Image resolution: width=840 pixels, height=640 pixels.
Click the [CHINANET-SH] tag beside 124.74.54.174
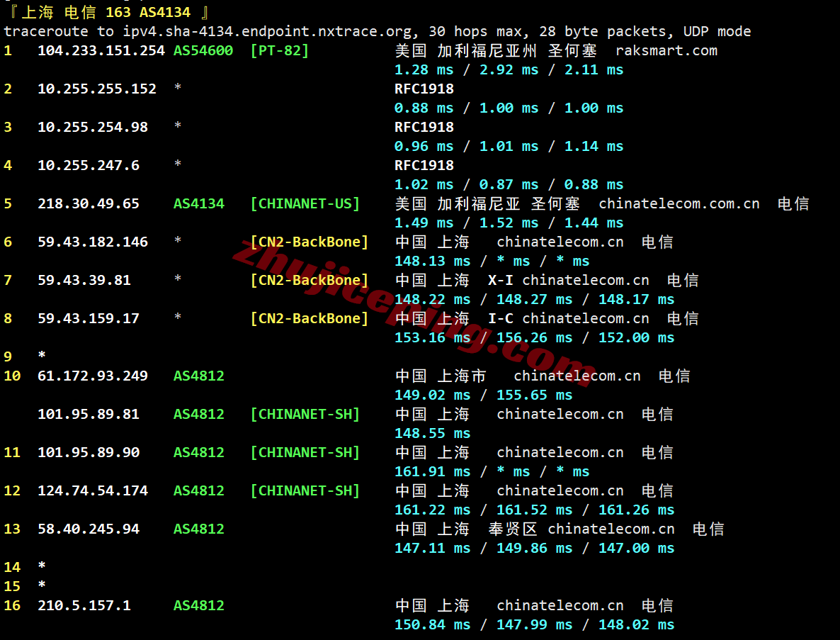305,490
